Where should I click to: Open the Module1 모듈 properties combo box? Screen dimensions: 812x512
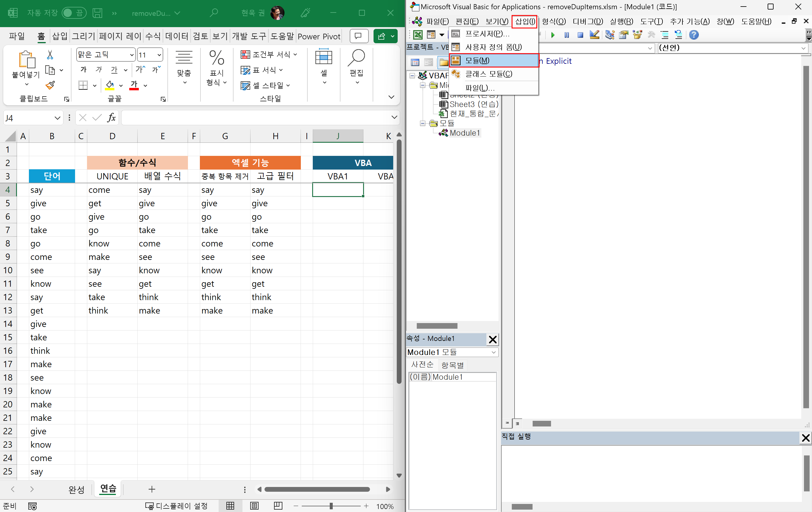pyautogui.click(x=493, y=352)
